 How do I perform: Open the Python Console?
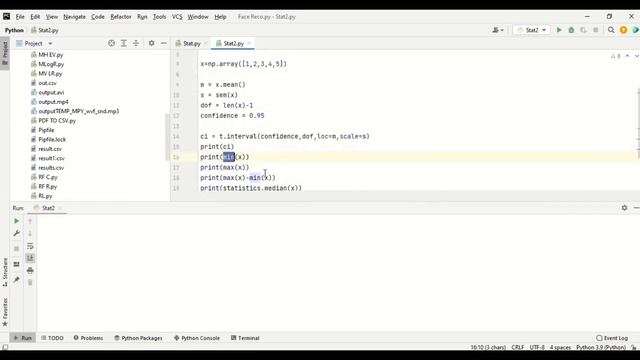(x=197, y=338)
